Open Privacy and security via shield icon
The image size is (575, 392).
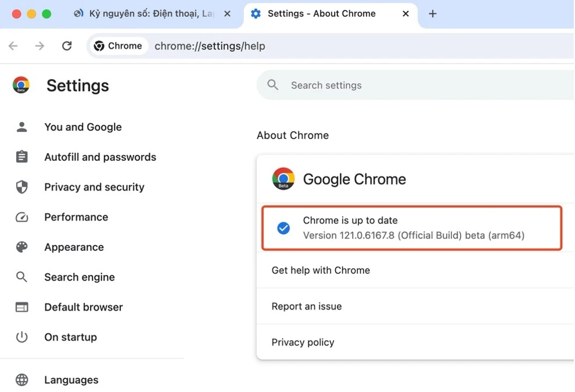click(x=21, y=187)
